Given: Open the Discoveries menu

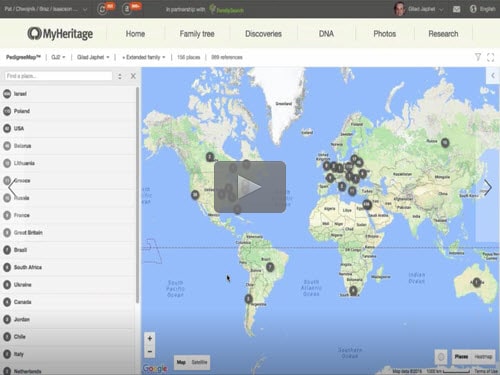Looking at the screenshot, I should pos(263,34).
